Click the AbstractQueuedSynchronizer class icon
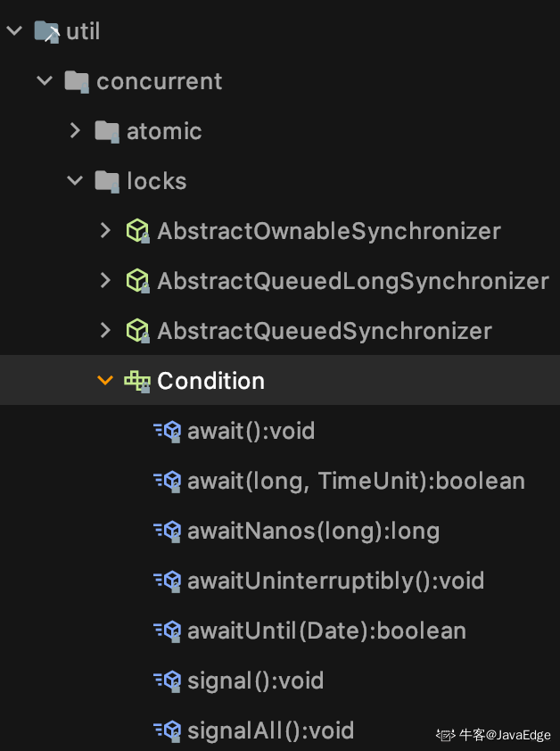Viewport: 560px width, 751px height. click(x=138, y=330)
